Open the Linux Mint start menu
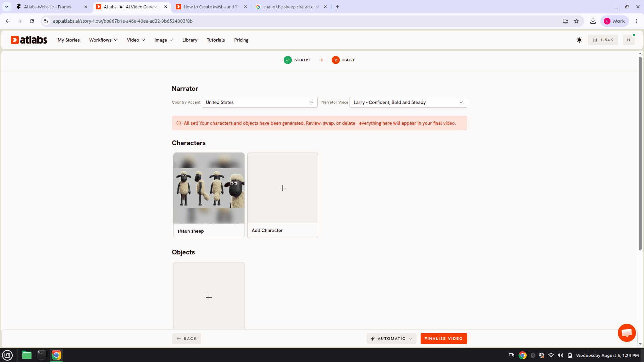The image size is (644, 362). click(x=7, y=355)
